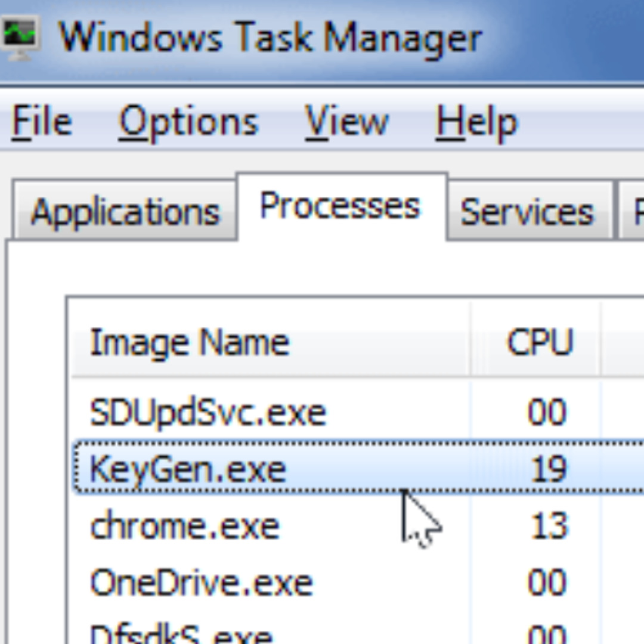Select the SDUpdSvc.exe process

pyautogui.click(x=208, y=412)
